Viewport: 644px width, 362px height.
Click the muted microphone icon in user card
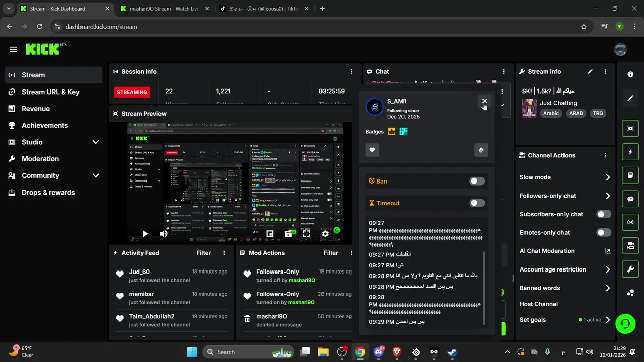coord(481,150)
